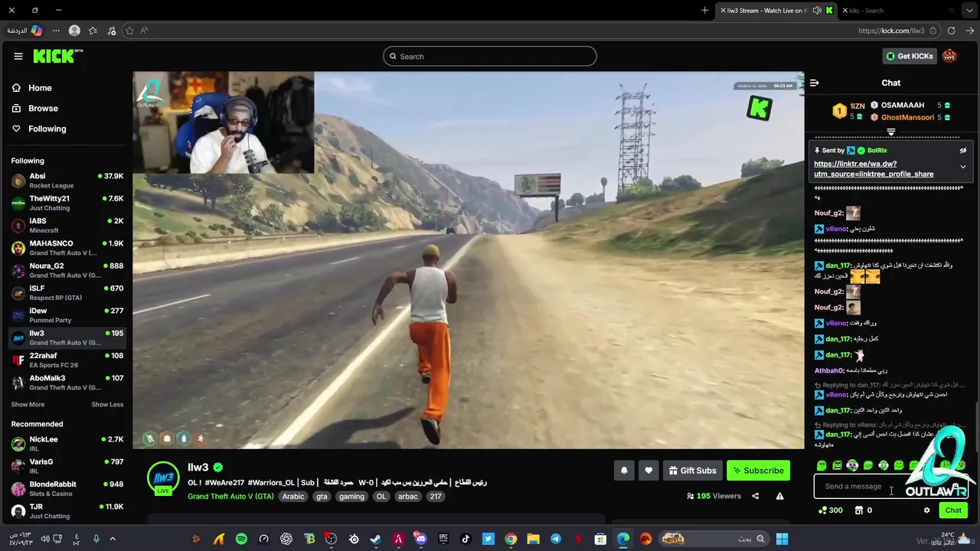Add page to favorites star icon
This screenshot has height=551, width=980.
pos(129,31)
